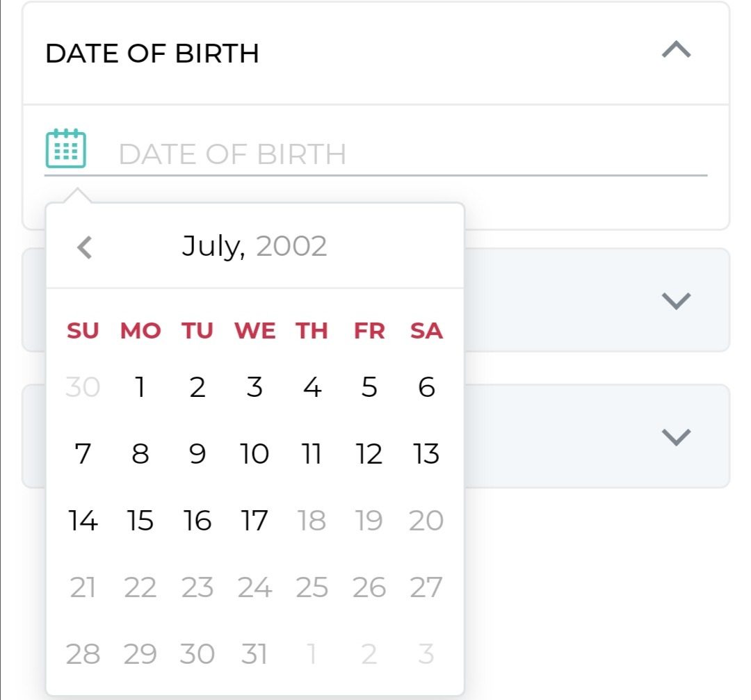The width and height of the screenshot is (751, 700).
Task: Click greyed-out June 30 date
Action: (83, 387)
